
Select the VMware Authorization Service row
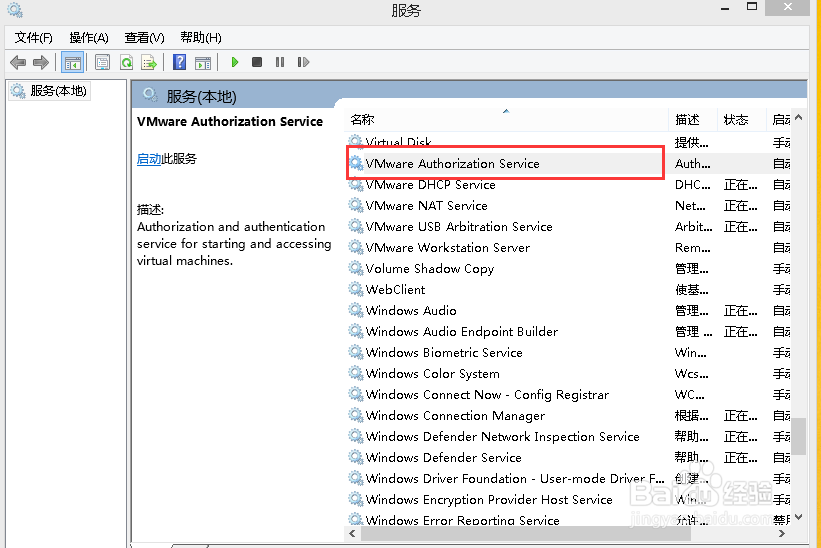click(x=568, y=164)
